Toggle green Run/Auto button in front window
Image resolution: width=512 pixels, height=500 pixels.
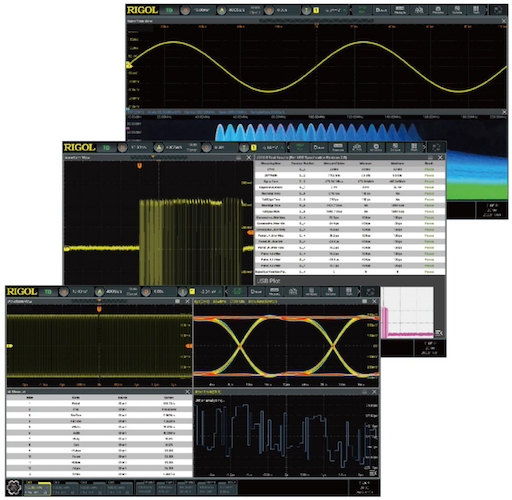(x=237, y=292)
